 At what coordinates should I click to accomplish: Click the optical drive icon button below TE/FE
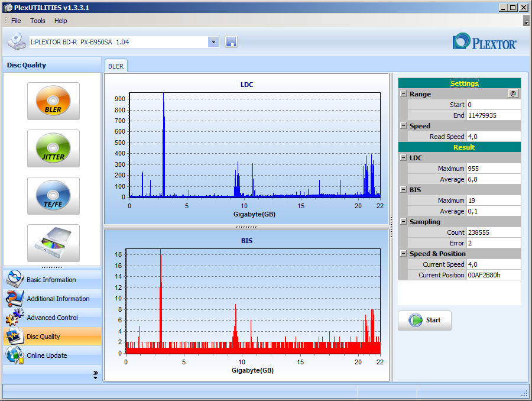click(x=53, y=242)
